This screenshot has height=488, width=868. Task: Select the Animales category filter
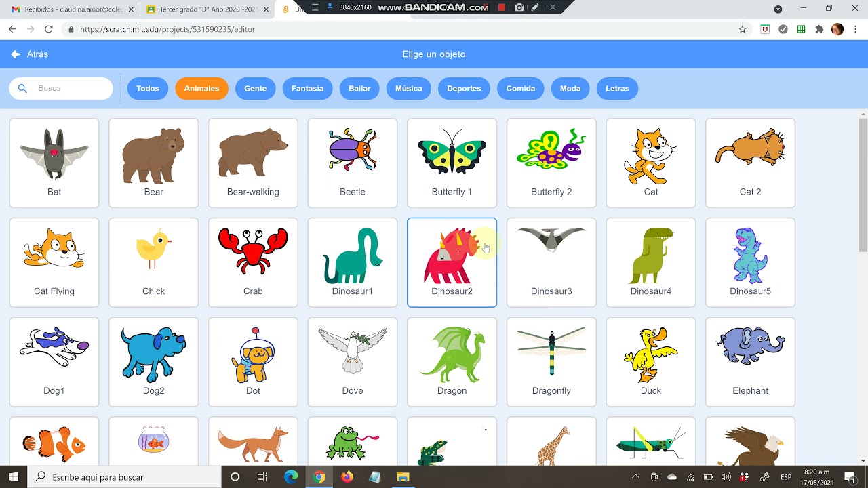click(201, 89)
